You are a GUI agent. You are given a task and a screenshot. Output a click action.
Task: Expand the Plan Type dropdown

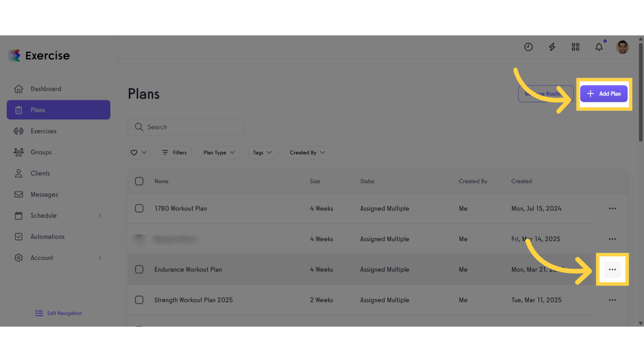pos(219,152)
